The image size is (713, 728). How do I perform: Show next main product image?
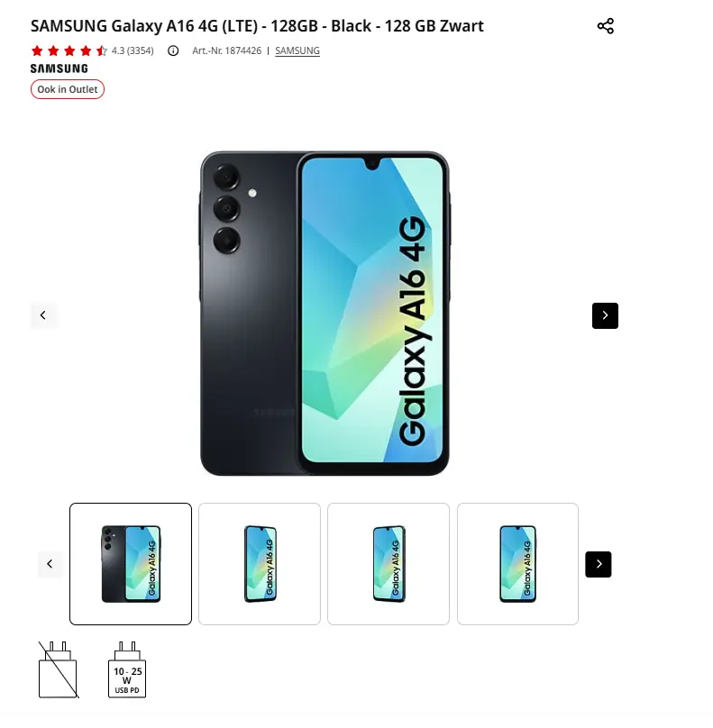tap(605, 315)
